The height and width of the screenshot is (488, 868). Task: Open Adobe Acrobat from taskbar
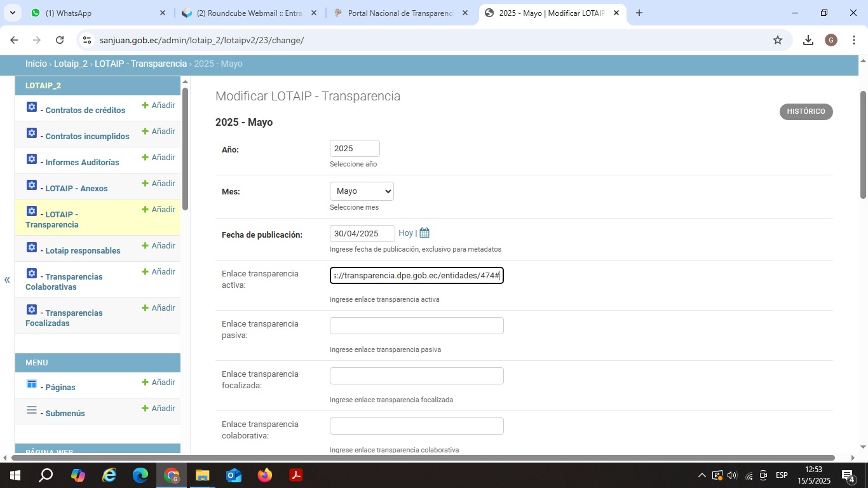point(295,475)
